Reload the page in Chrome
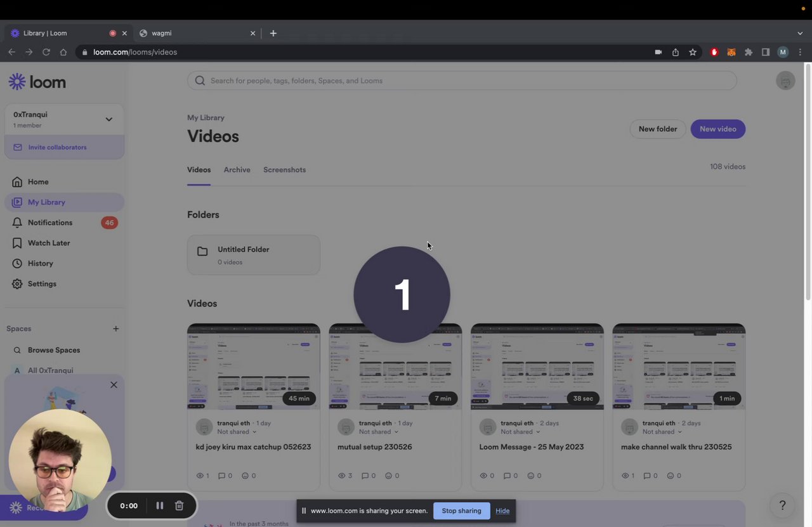The width and height of the screenshot is (812, 527). [x=46, y=52]
